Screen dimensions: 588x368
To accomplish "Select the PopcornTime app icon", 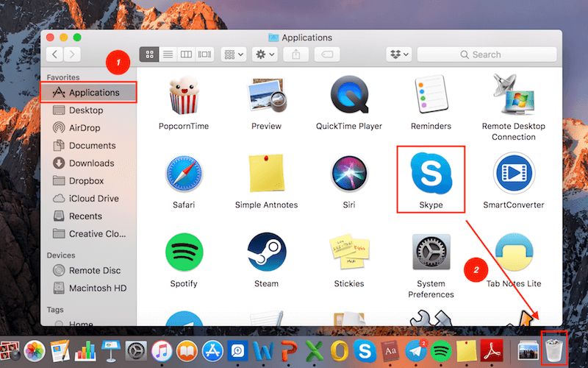I will [184, 96].
